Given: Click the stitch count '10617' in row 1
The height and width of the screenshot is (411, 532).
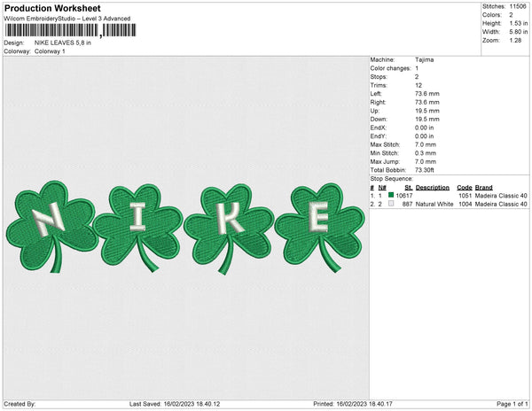Looking at the screenshot, I should point(404,196).
